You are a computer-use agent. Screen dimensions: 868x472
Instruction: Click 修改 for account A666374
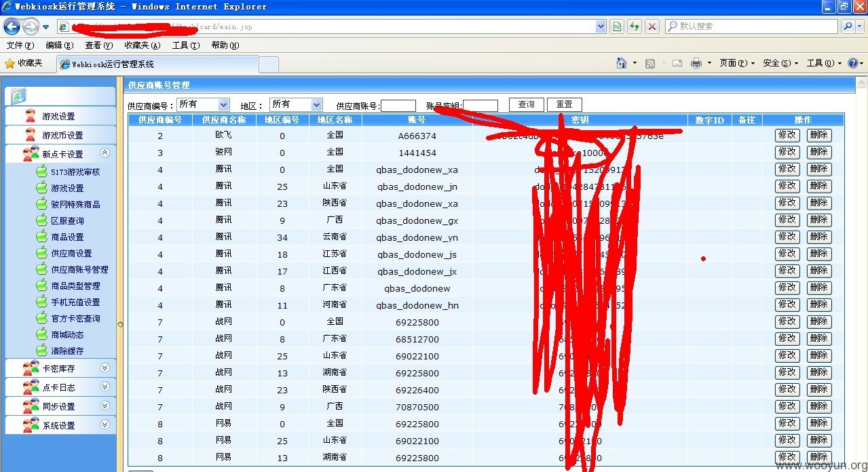tap(787, 135)
